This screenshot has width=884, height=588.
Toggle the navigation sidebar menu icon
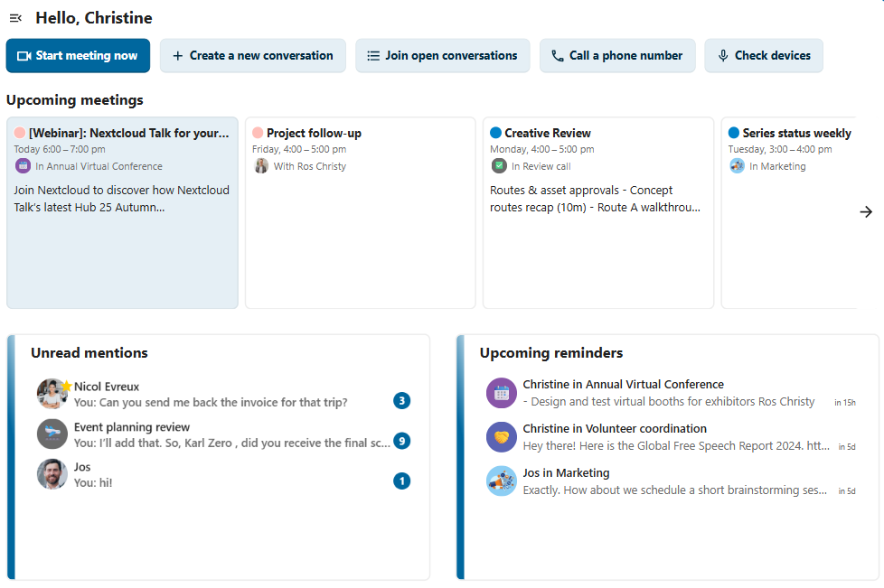pos(15,18)
